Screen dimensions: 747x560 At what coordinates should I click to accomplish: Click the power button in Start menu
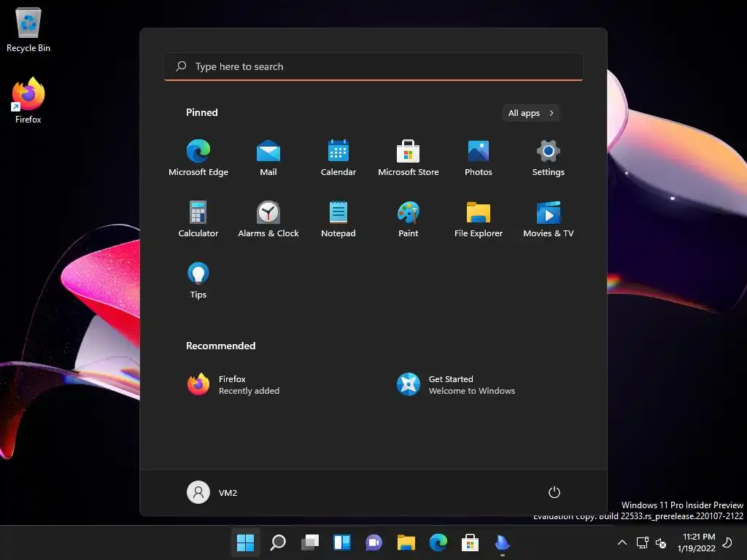pyautogui.click(x=554, y=492)
